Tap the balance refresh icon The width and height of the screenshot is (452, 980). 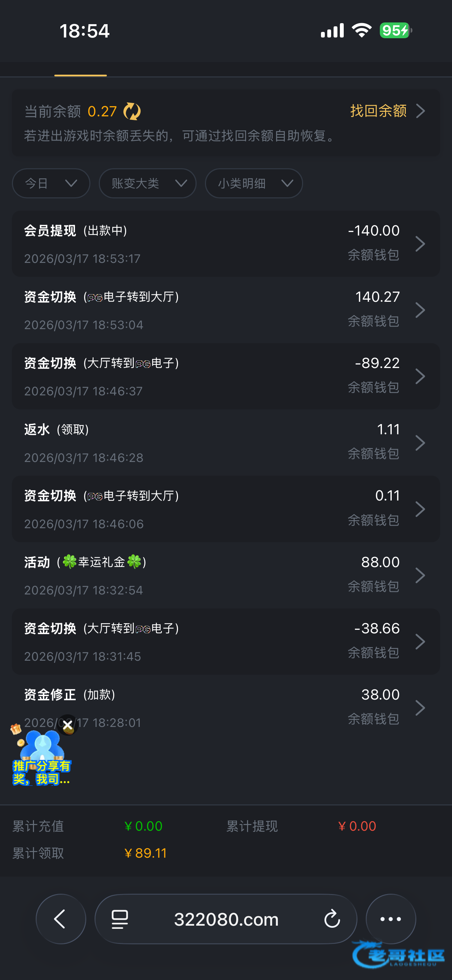click(x=132, y=111)
